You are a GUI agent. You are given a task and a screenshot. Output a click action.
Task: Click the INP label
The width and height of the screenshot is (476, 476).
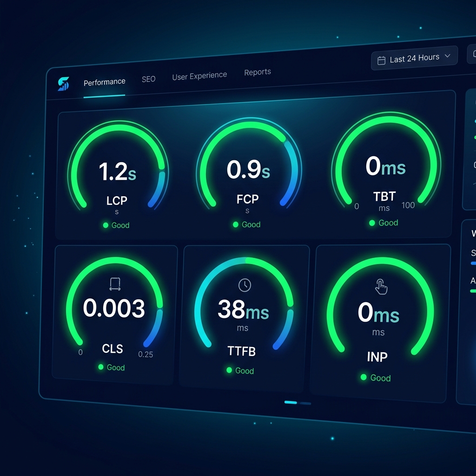(377, 357)
